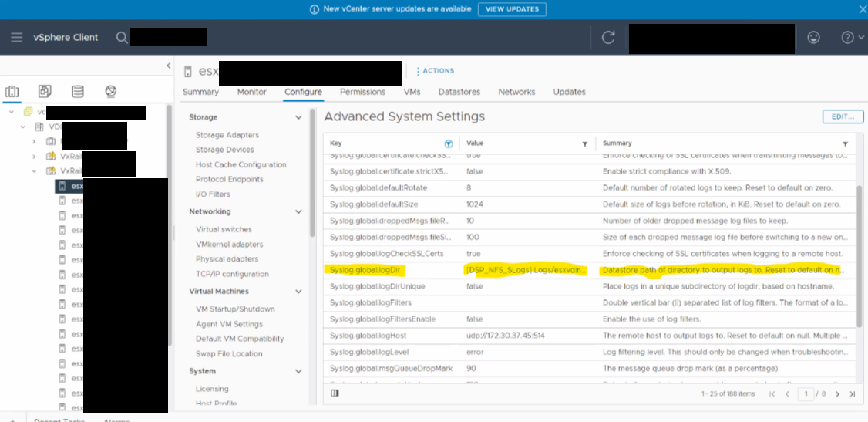
Task: Open the hamburger navigation menu
Action: click(x=17, y=37)
